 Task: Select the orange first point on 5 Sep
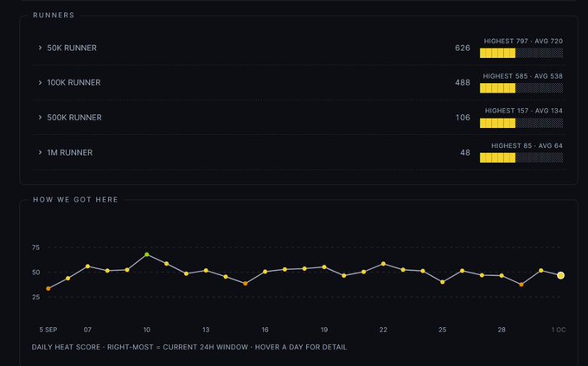coord(48,289)
